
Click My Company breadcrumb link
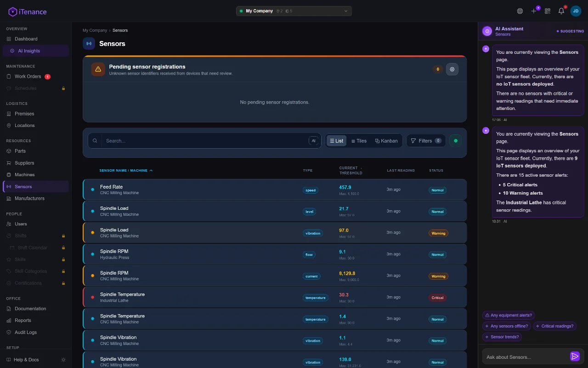[x=95, y=30]
